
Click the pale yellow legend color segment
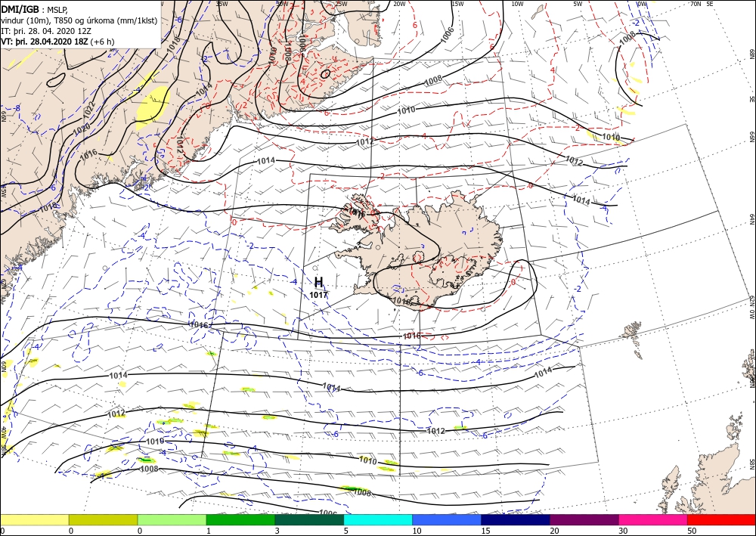coord(34,519)
